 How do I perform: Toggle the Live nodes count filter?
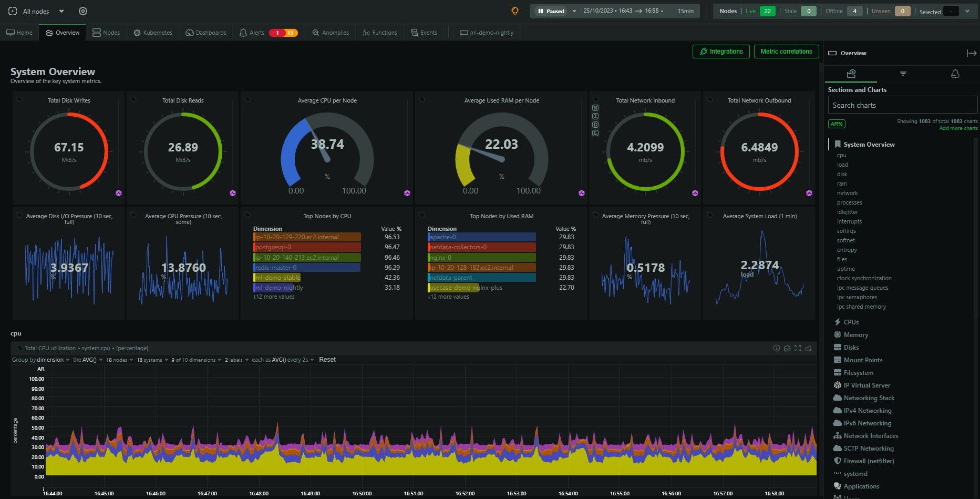coord(767,11)
